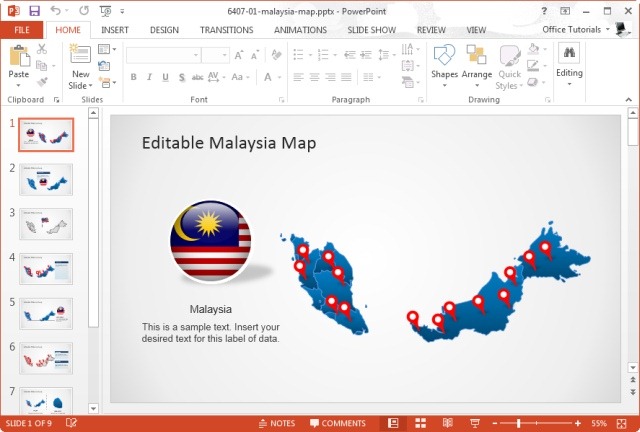Click the Numbering list icon
The image size is (640, 432).
click(x=323, y=55)
